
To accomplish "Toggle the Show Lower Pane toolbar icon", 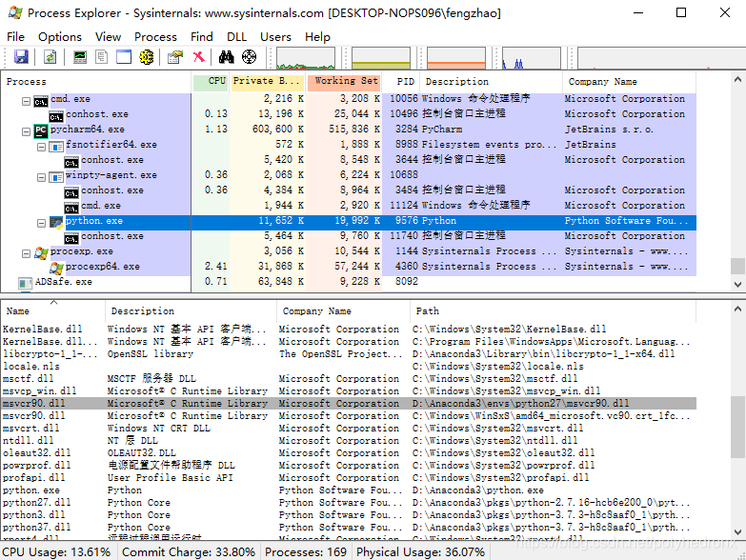I will point(124,57).
